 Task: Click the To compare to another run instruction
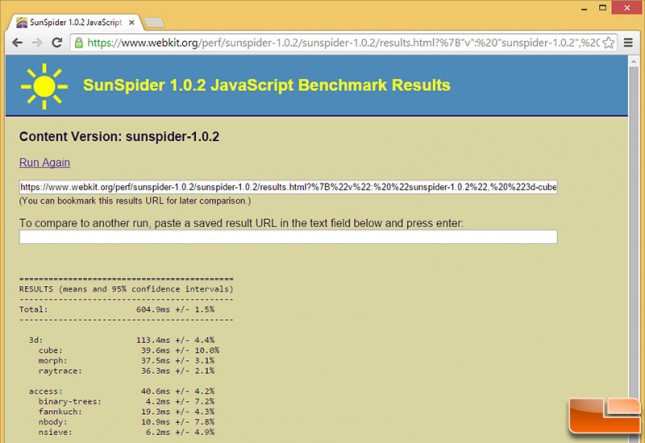(x=241, y=223)
